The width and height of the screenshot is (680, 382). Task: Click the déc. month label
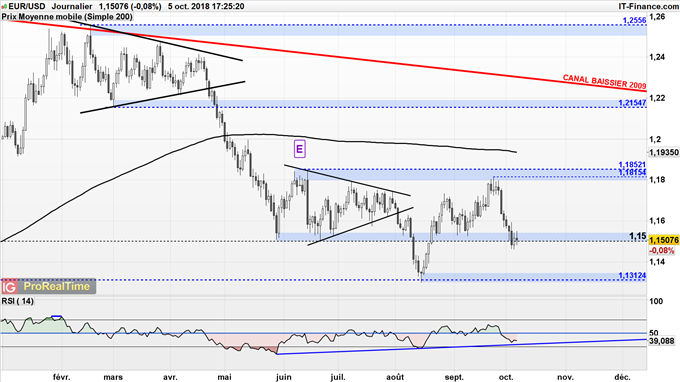pyautogui.click(x=622, y=377)
